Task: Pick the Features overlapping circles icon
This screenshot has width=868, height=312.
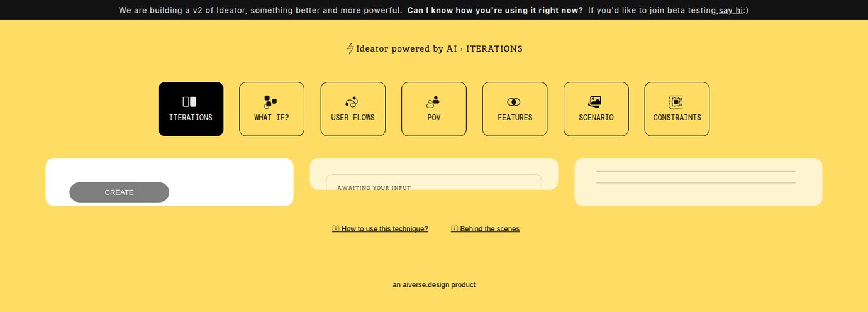Action: point(514,102)
